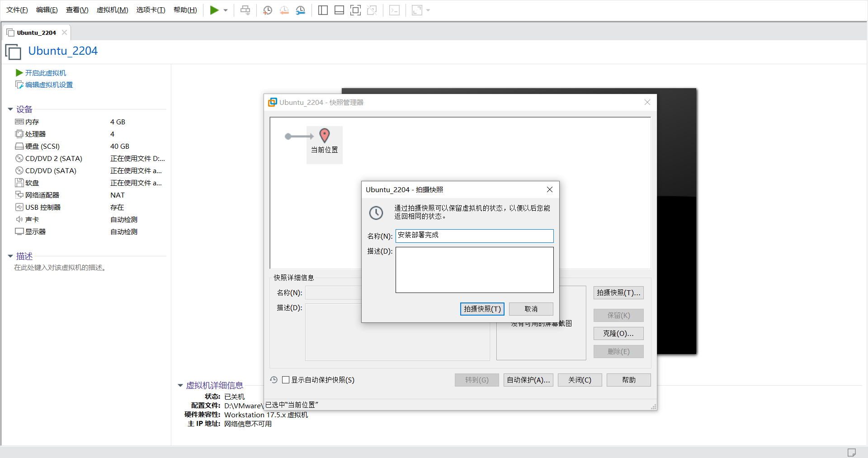The height and width of the screenshot is (458, 868).
Task: Open the power options dropdown arrow beside play
Action: (x=226, y=10)
